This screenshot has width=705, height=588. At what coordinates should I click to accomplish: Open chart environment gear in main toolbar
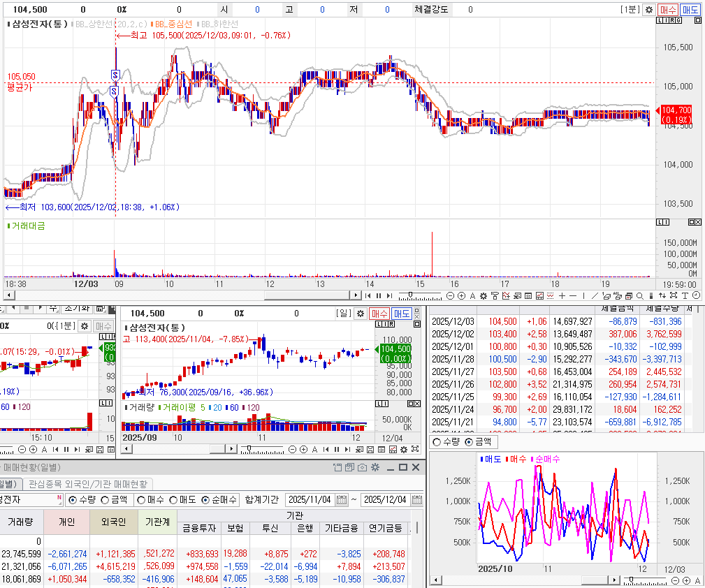click(484, 296)
